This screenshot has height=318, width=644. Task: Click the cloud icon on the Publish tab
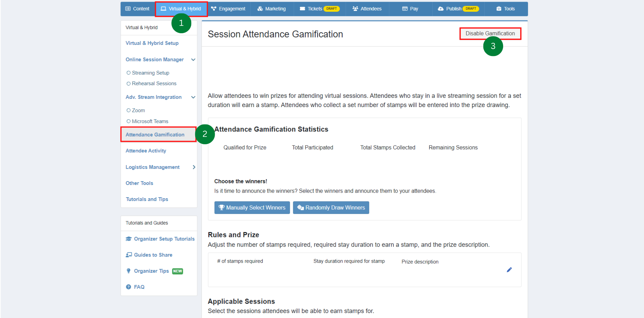pos(440,9)
